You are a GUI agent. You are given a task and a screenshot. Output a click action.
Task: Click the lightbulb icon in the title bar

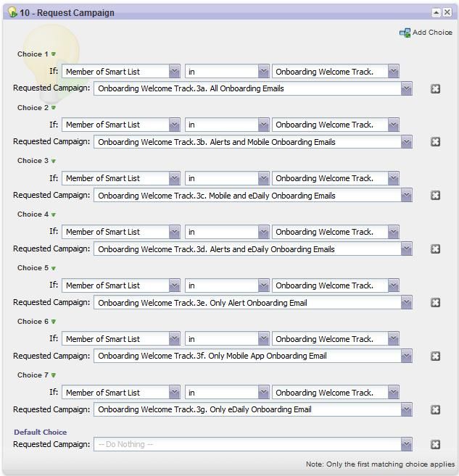click(12, 12)
